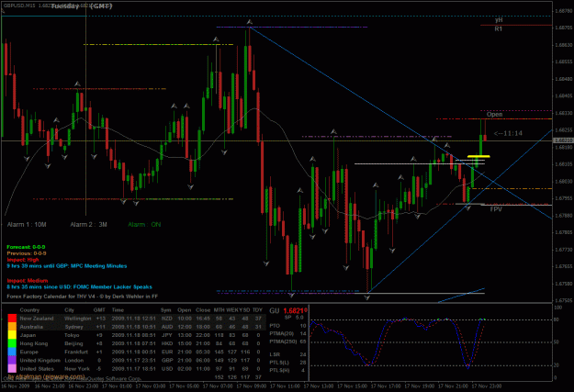Click 'USD: FOMC Member Lacker Speaks' news line
The image size is (574, 392).
coord(79,287)
